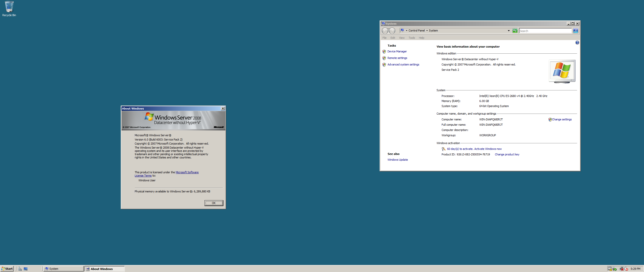644x272 pixels.
Task: Open the VMware Tools tray icon
Action: tap(610, 269)
